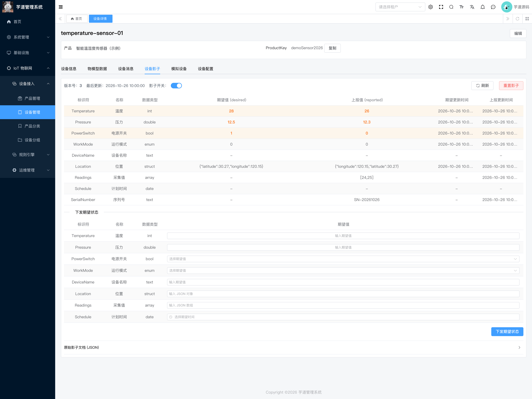
Task: Open the language translation icon
Action: click(472, 7)
